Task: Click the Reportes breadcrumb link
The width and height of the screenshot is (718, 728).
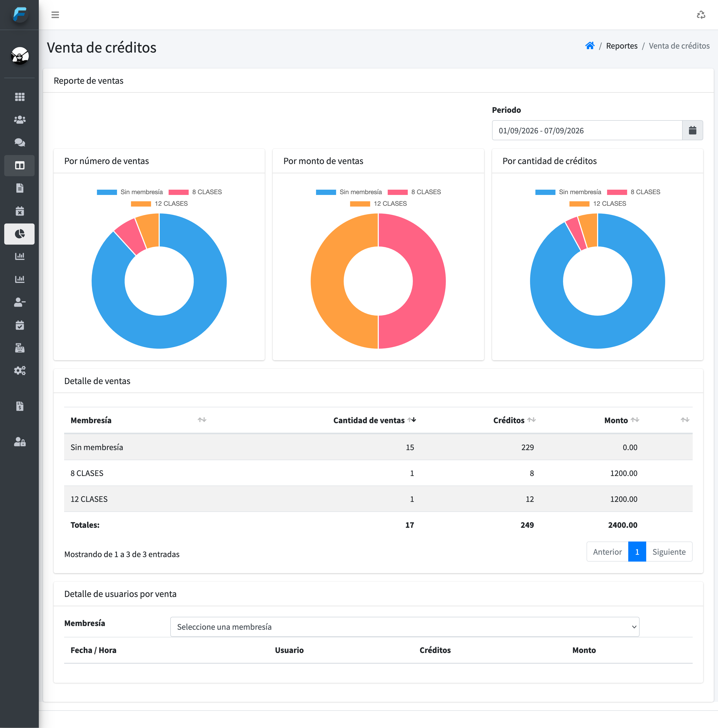Action: [x=622, y=46]
